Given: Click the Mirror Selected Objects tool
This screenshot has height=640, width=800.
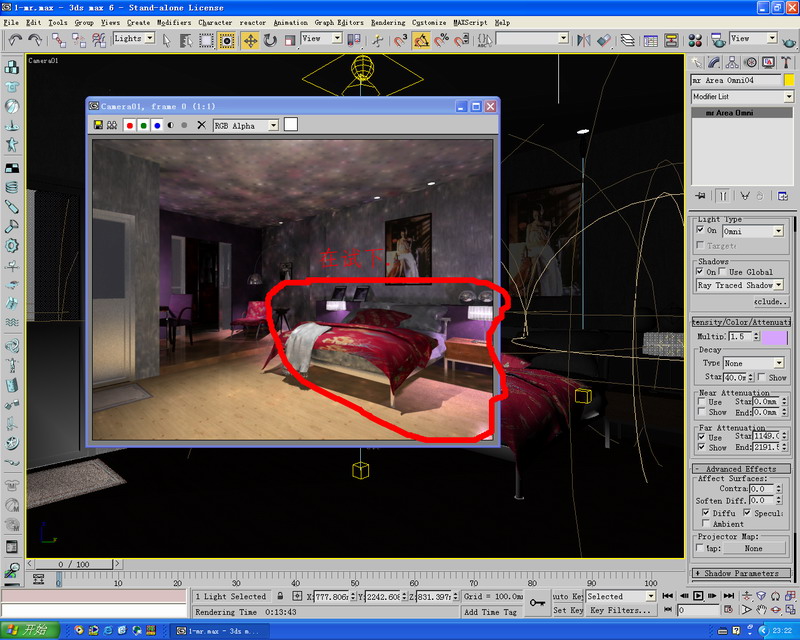Looking at the screenshot, I should [x=583, y=40].
